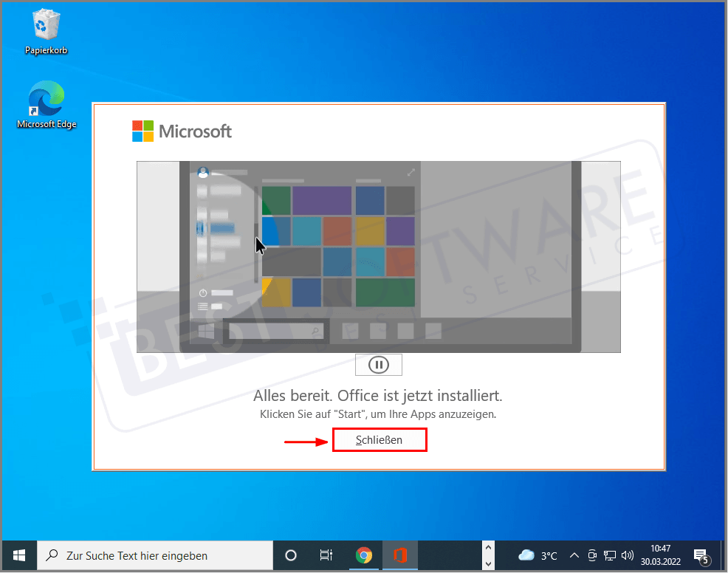Open the notification center with 5 alerts
Image resolution: width=728 pixels, height=573 pixels.
click(701, 555)
